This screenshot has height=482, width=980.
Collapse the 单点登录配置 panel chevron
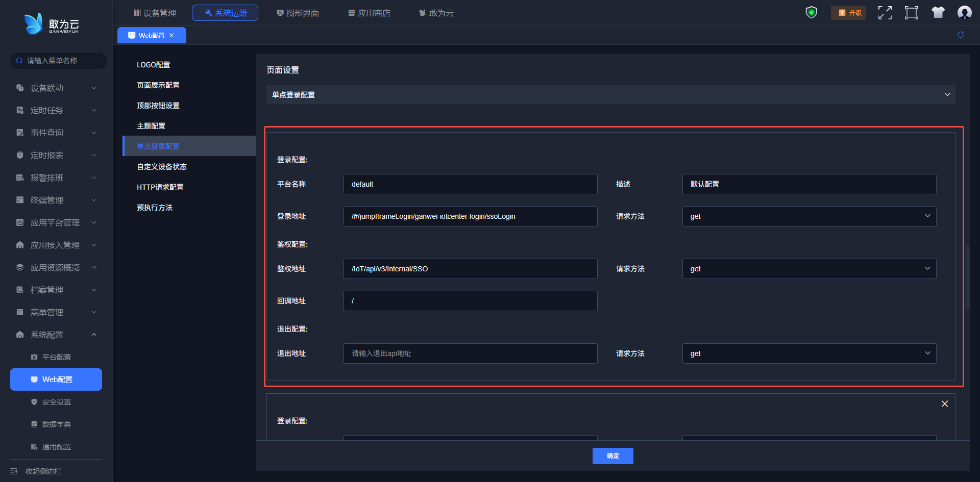click(947, 94)
